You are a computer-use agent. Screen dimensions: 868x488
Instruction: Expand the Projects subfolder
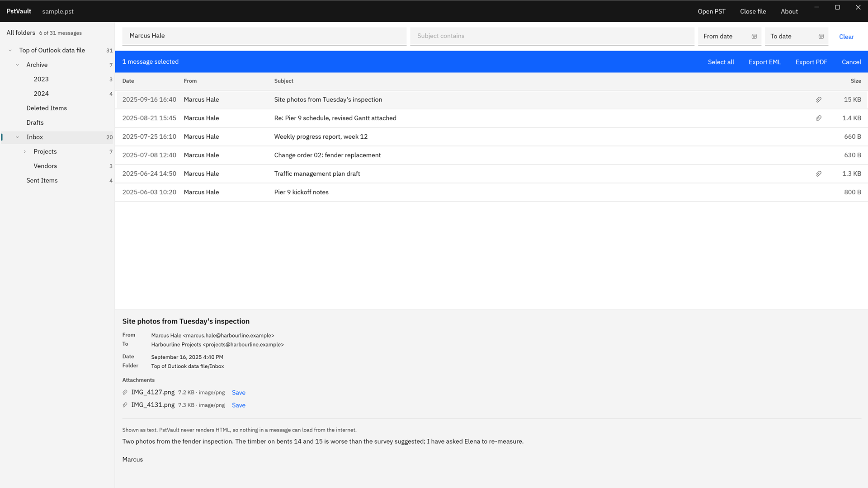pyautogui.click(x=25, y=152)
